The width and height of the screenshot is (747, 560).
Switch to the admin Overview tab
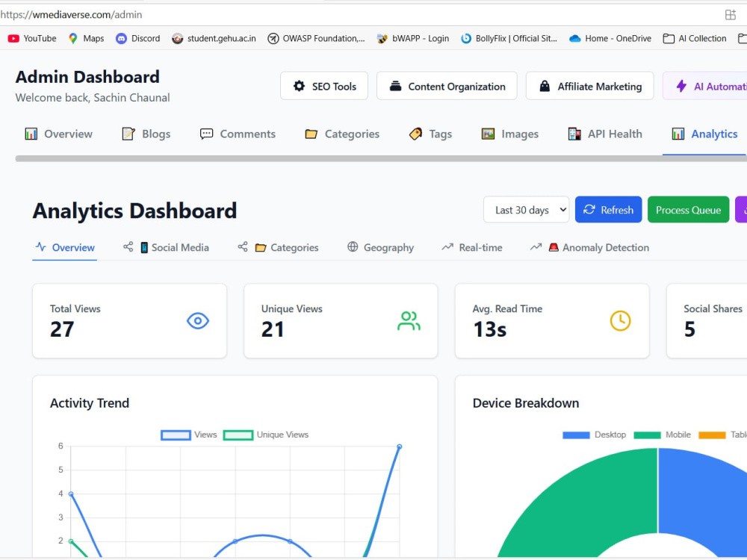click(x=58, y=134)
